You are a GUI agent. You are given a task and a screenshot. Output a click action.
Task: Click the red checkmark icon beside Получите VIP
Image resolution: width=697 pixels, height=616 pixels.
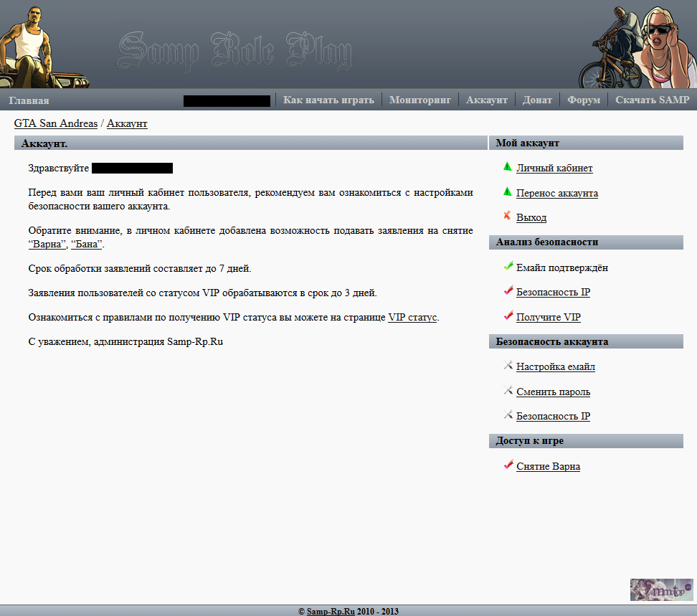pos(508,316)
